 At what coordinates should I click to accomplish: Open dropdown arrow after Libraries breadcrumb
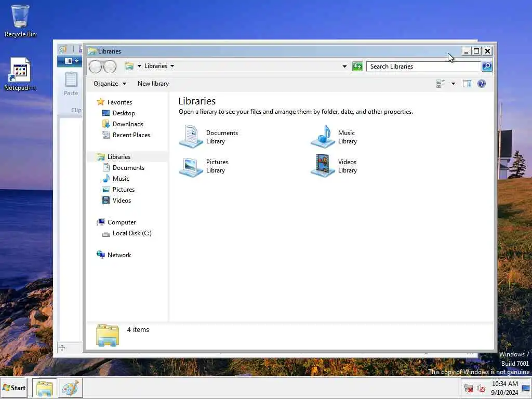172,66
